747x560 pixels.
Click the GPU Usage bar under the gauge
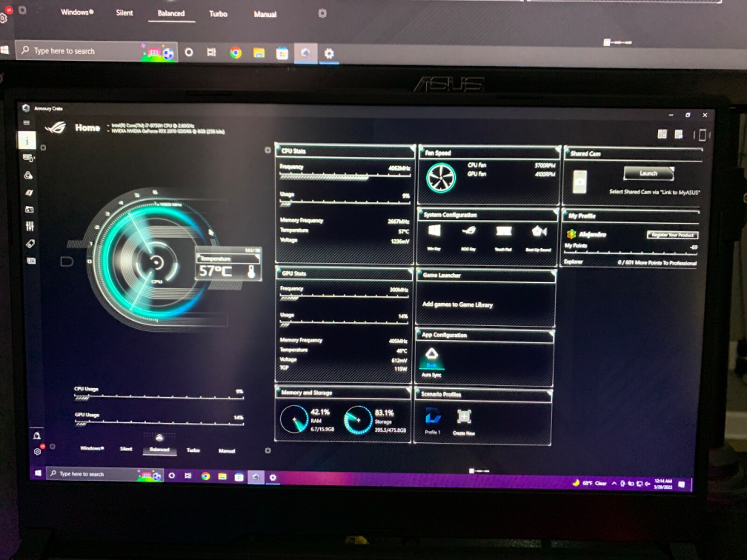(x=159, y=423)
